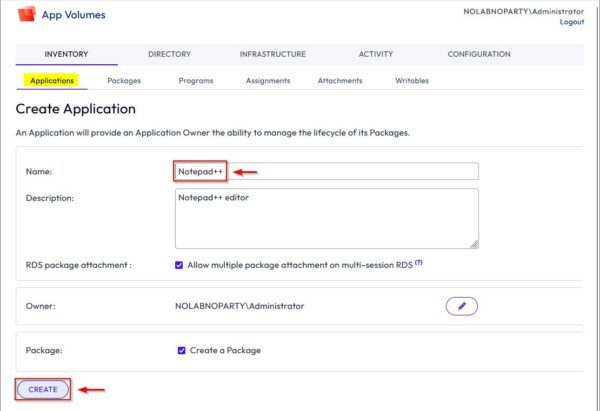Focus the Name input field
This screenshot has height=411, width=600.
326,171
